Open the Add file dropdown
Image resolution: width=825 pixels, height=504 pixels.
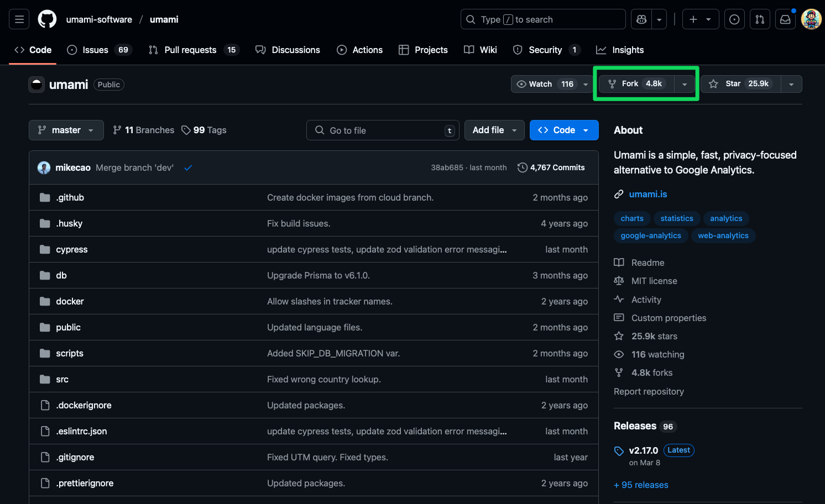click(x=494, y=130)
